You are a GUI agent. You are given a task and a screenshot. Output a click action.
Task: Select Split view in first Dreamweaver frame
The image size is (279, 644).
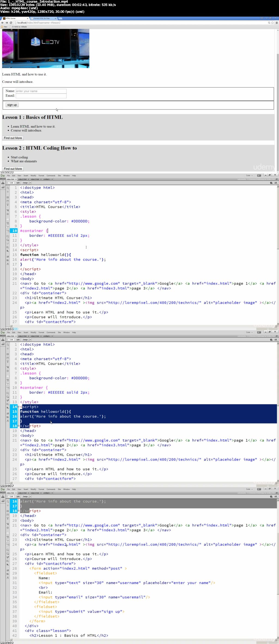click(18, 183)
